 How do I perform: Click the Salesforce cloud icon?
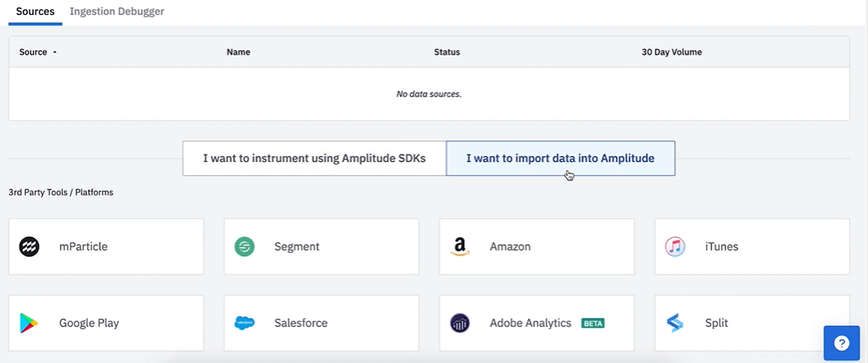(244, 322)
